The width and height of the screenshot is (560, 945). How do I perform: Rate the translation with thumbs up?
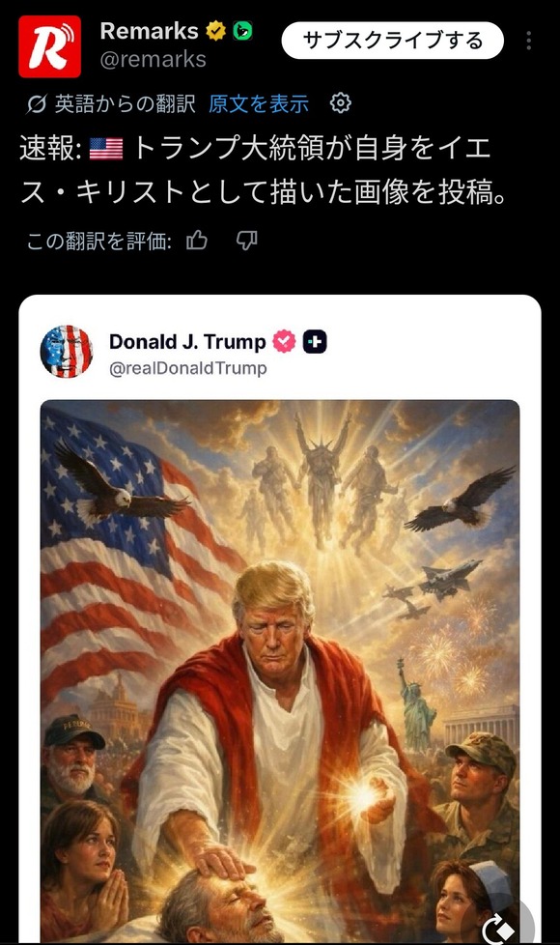click(197, 241)
